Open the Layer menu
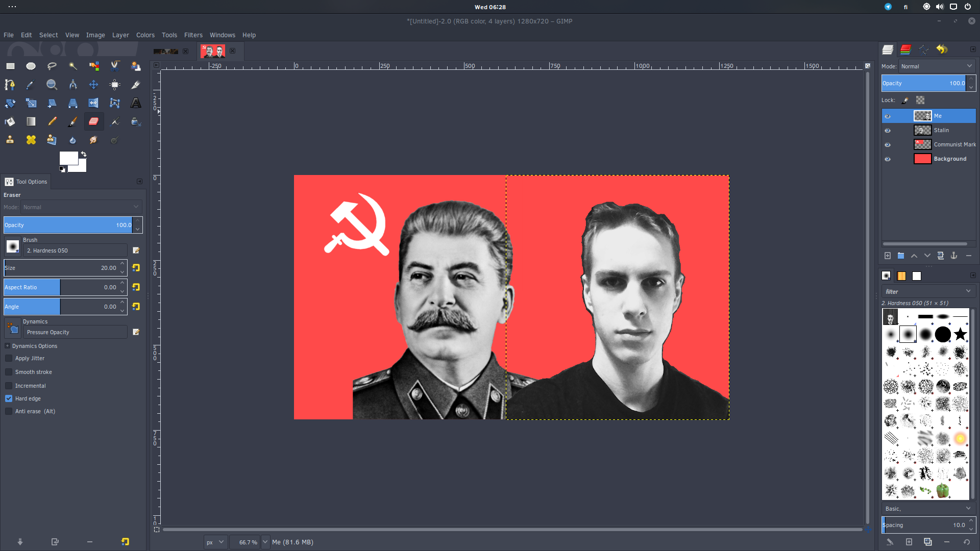This screenshot has height=551, width=980. pos(120,35)
